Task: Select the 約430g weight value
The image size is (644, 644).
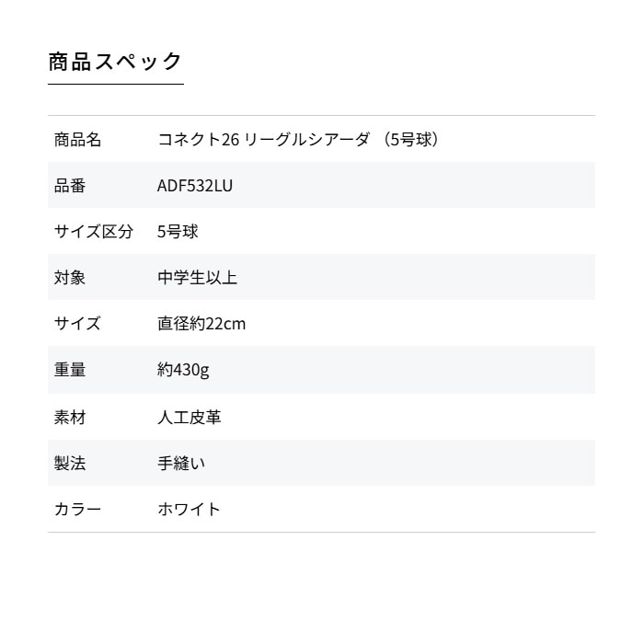Action: (183, 370)
